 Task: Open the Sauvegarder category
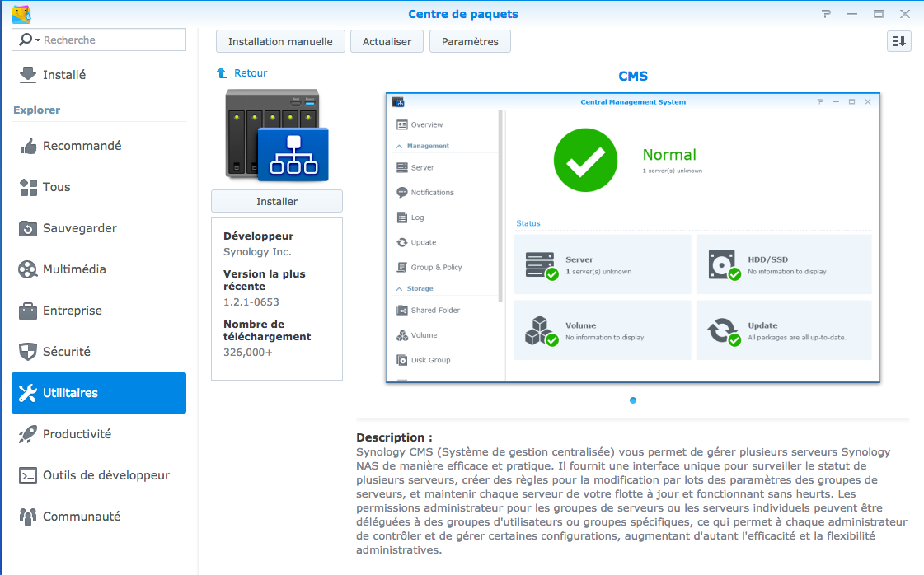tap(99, 228)
